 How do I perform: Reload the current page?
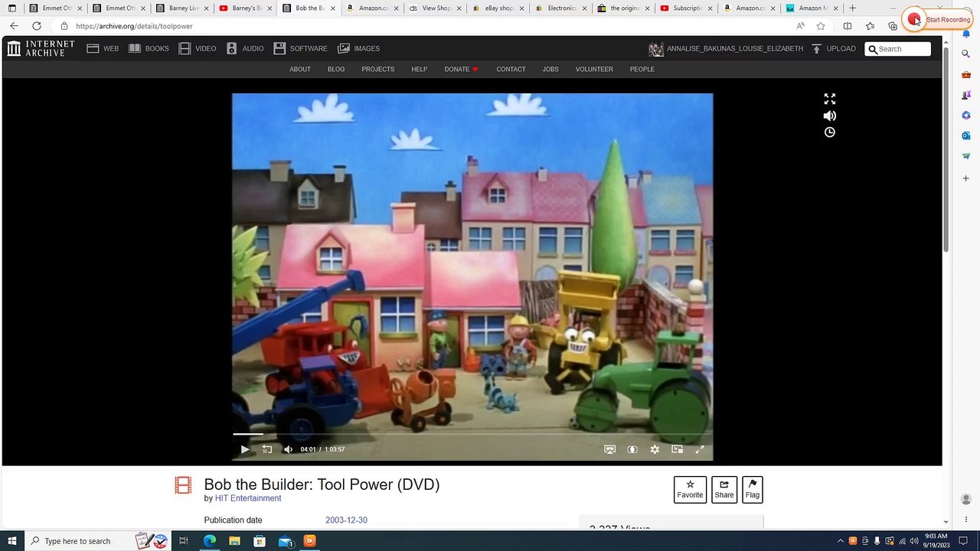coord(36,26)
